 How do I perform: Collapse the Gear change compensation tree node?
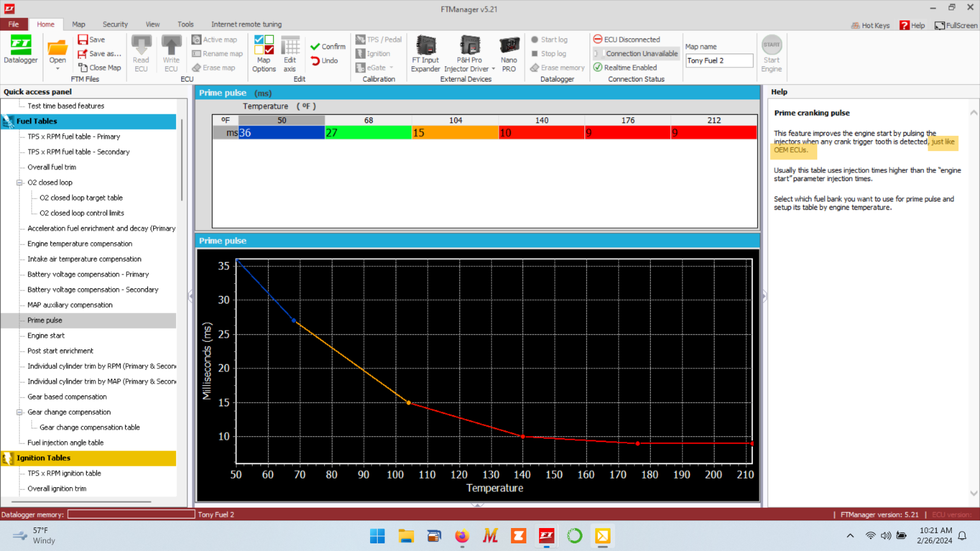20,412
